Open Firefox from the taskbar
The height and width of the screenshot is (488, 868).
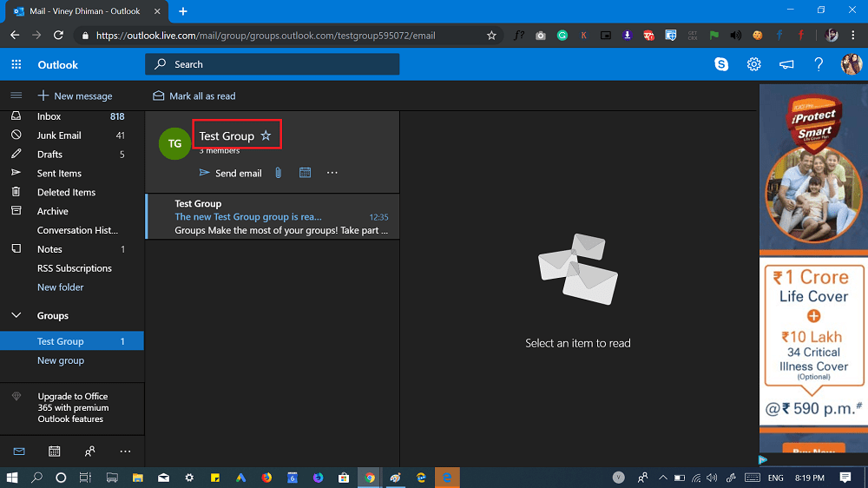click(x=266, y=478)
